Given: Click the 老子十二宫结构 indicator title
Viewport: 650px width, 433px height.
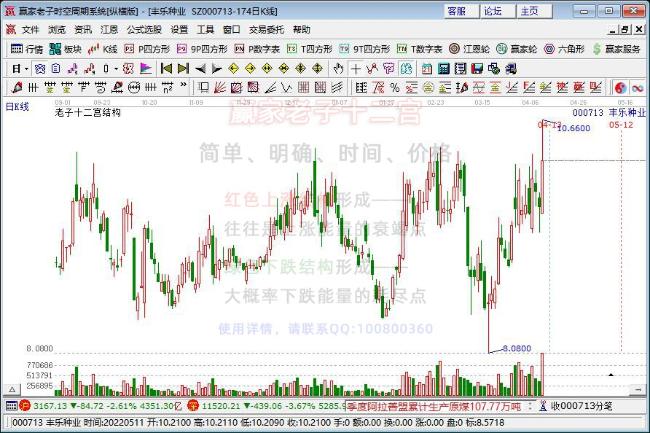Looking at the screenshot, I should coord(87,112).
